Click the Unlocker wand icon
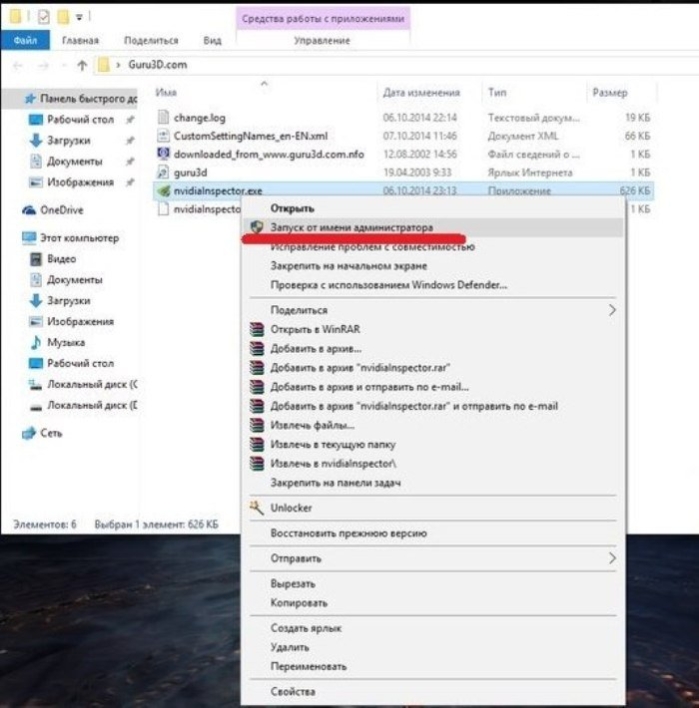The width and height of the screenshot is (699, 708). click(256, 508)
